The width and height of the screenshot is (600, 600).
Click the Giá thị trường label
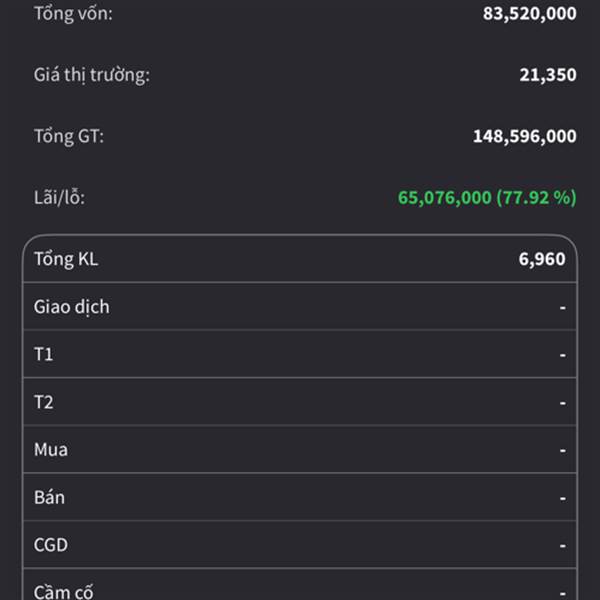[x=91, y=74]
